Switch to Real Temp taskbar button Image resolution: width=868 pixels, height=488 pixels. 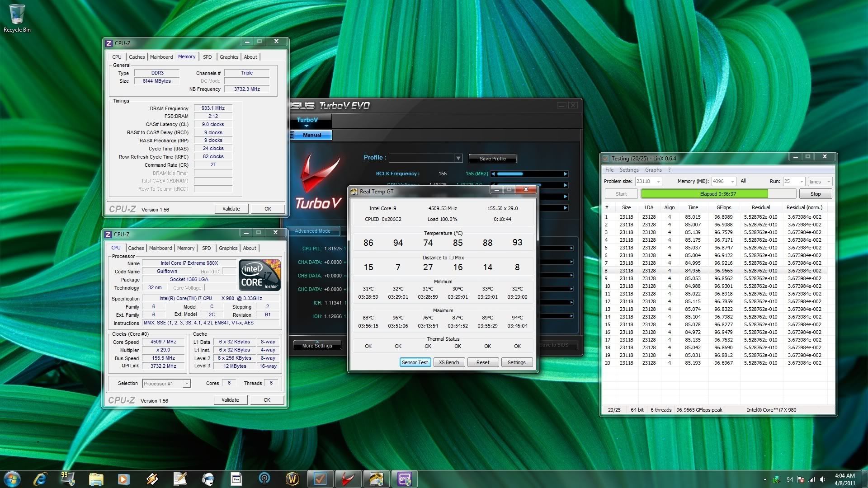coord(376,479)
